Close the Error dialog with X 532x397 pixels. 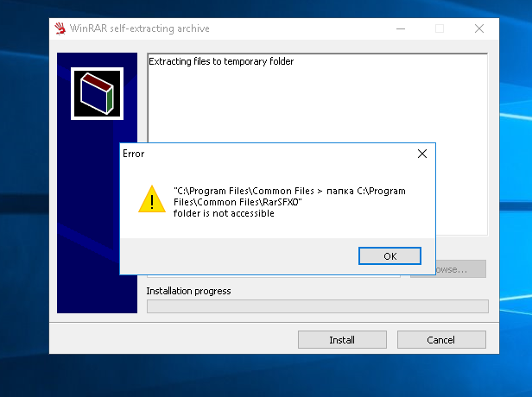(422, 154)
